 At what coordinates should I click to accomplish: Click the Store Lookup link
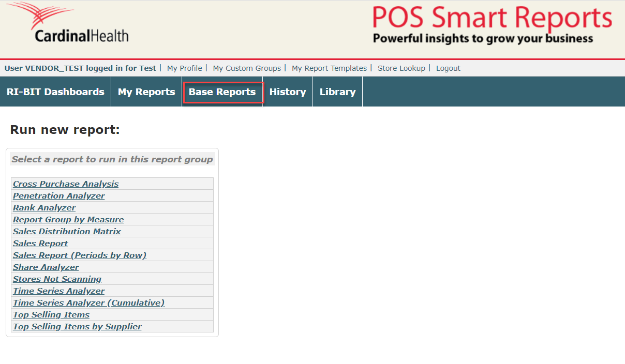pyautogui.click(x=401, y=68)
